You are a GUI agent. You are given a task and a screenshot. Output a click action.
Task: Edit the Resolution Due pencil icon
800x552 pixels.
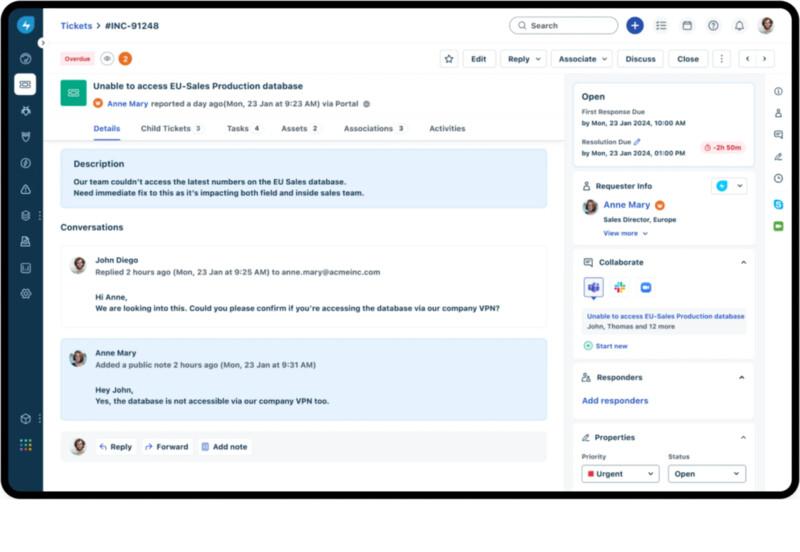(637, 142)
